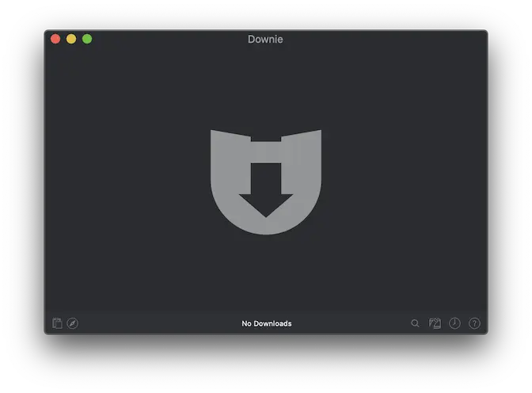
Task: Open download history clock icon
Action: (454, 323)
